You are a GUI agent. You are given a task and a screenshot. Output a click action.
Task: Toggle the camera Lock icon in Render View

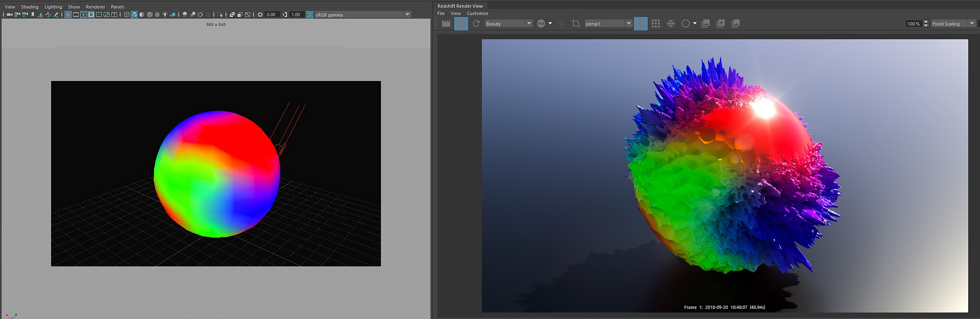641,23
